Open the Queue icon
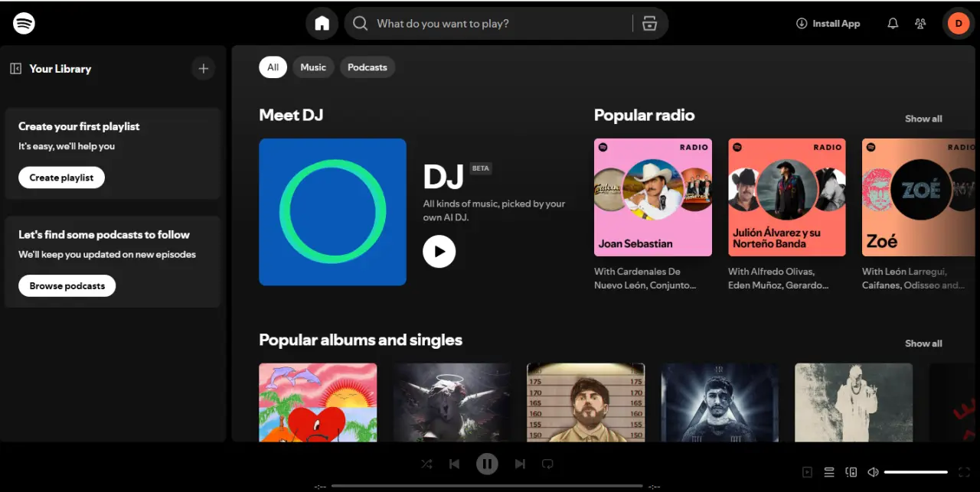Viewport: 980px width, 492px height. tap(829, 473)
